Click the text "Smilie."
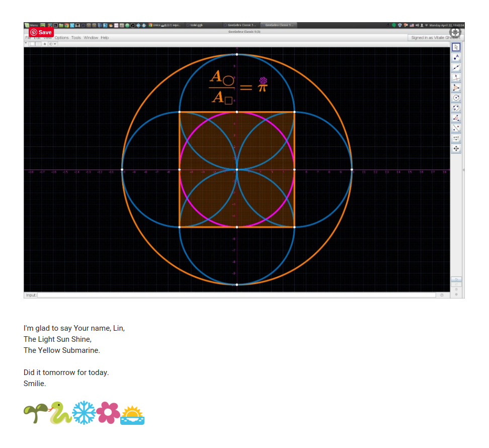Screen dimensions: 489x448 [x=35, y=384]
